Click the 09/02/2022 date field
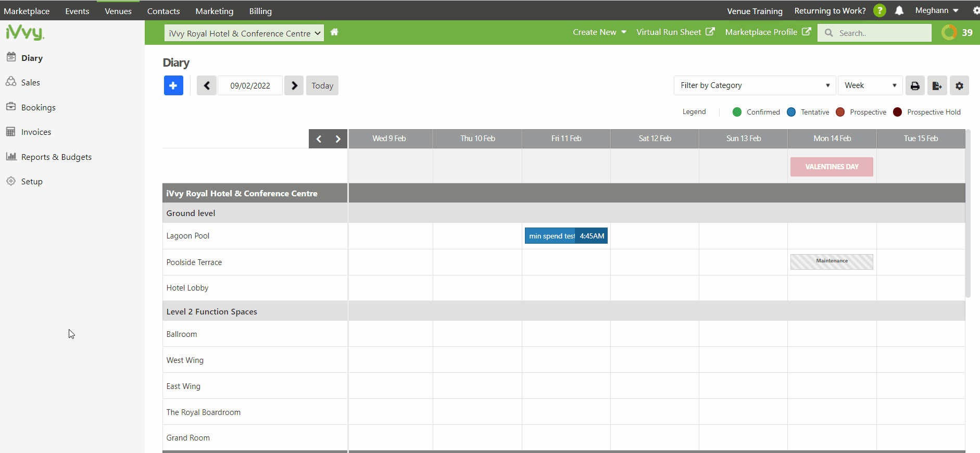 pyautogui.click(x=250, y=85)
